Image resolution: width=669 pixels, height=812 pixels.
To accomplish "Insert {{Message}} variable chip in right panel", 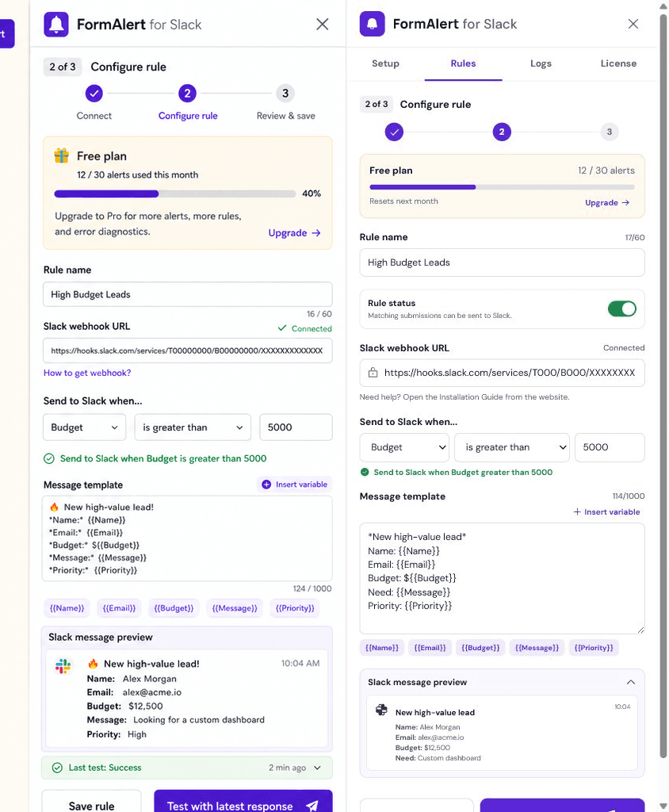I will pos(537,647).
